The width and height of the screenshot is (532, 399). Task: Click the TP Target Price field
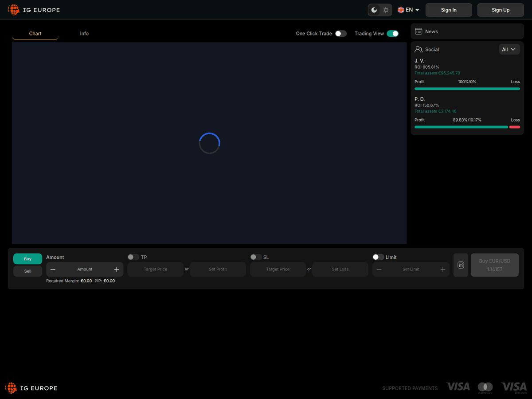pyautogui.click(x=155, y=269)
